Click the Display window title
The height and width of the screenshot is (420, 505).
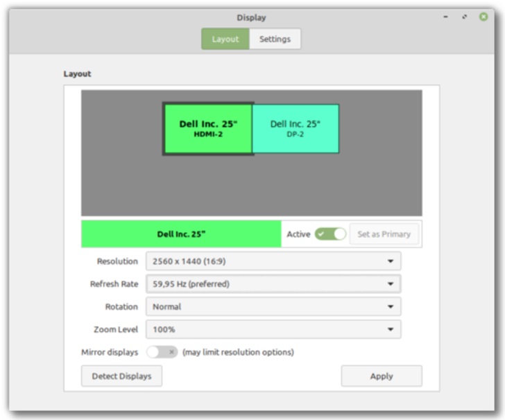coord(251,17)
